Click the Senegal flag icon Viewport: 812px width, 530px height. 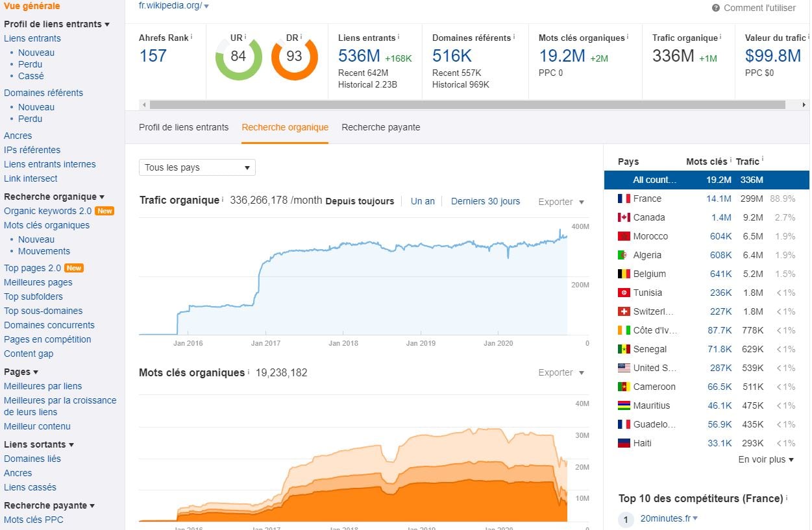[x=624, y=349]
